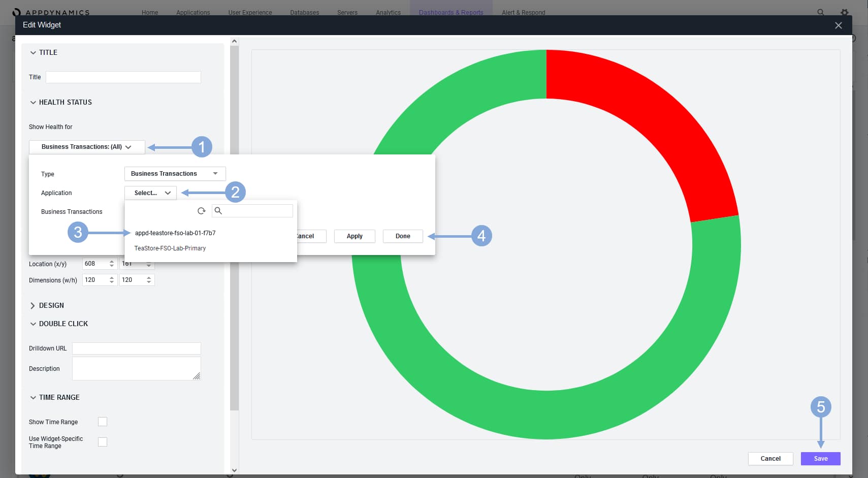Choose TeaStore-FSO-Lab-Primary from list
Image resolution: width=868 pixels, height=478 pixels.
tap(170, 248)
